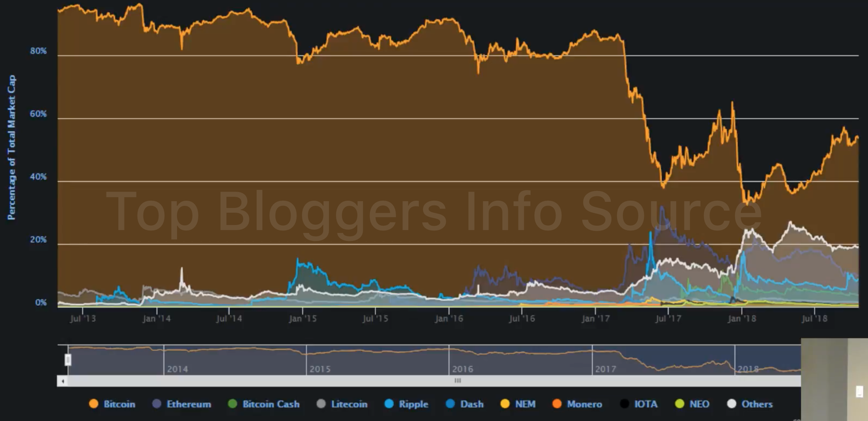Click the NEM yellow legend marker
868x421 pixels.
(x=505, y=404)
